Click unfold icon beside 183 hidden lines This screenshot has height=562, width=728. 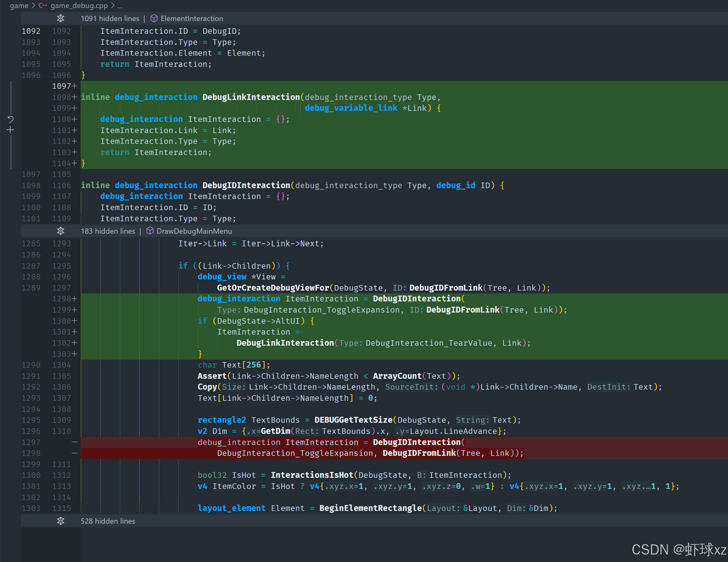[60, 231]
